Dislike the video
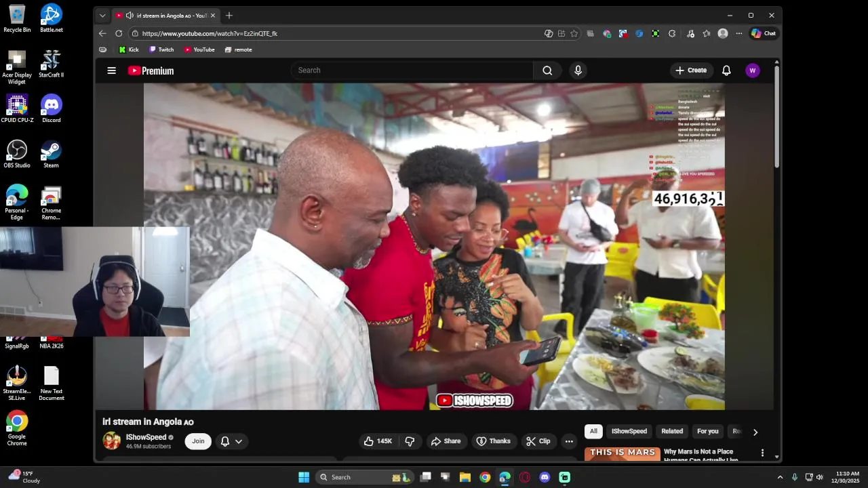 coord(410,441)
